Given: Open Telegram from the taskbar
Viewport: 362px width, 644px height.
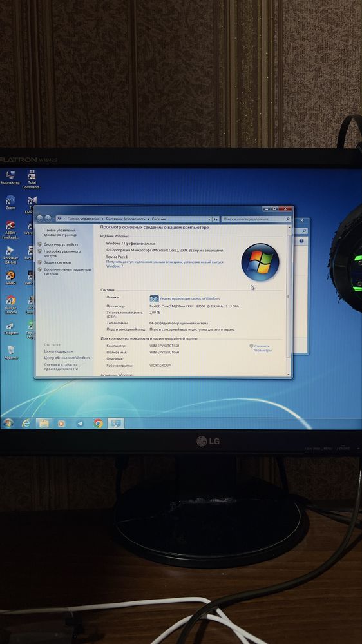Looking at the screenshot, I should [x=80, y=424].
